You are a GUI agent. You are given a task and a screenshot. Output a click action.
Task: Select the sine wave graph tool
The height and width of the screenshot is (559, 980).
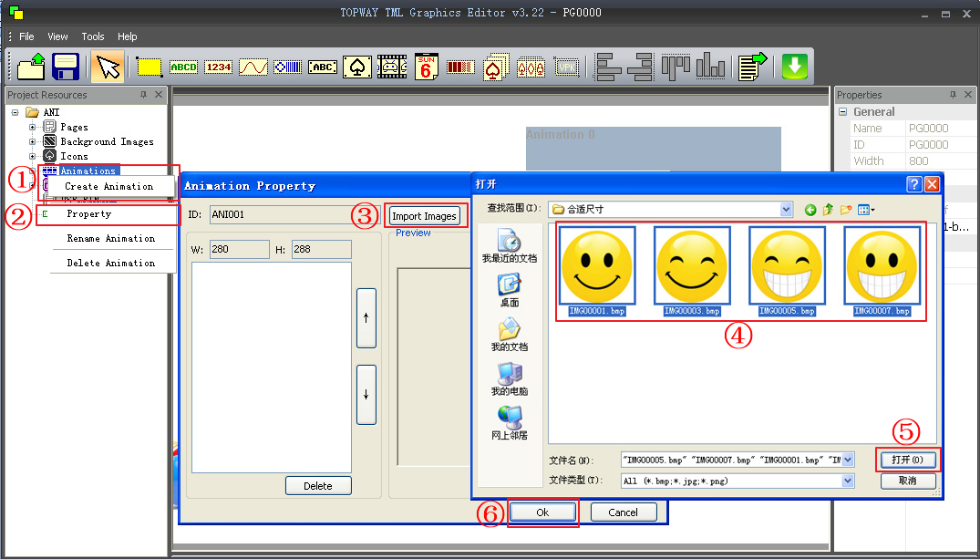pos(253,67)
